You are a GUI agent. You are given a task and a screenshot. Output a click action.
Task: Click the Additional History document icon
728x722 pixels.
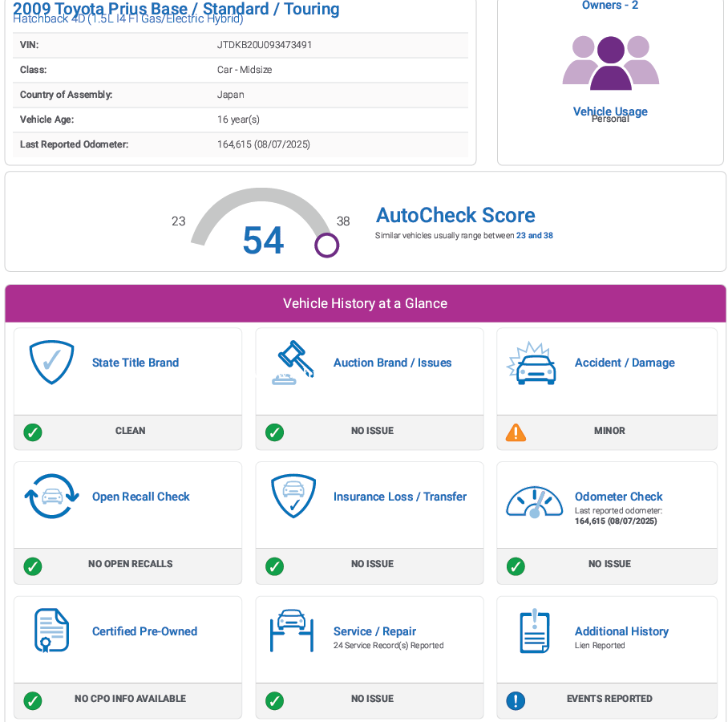(x=534, y=631)
